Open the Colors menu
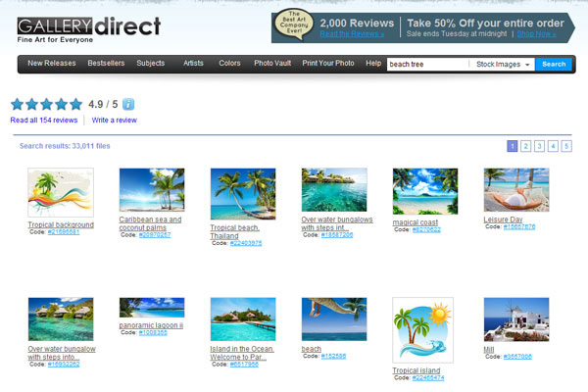This screenshot has height=392, width=588. point(229,63)
